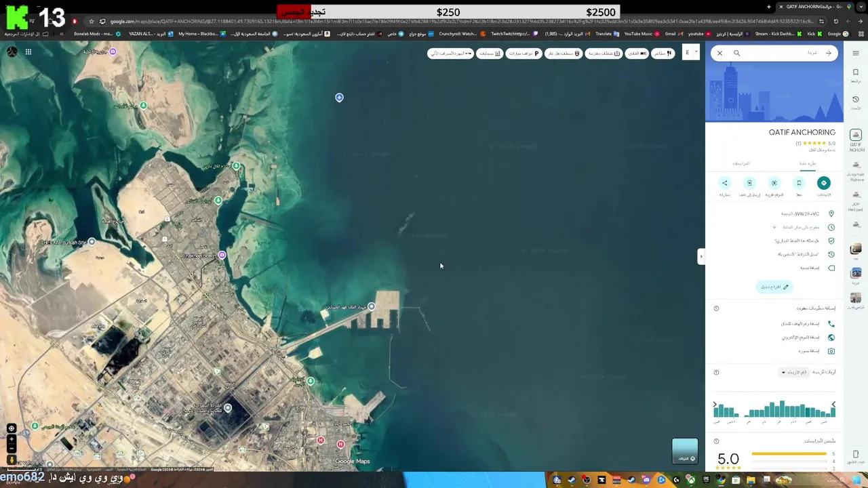The image size is (868, 488).
Task: Select the Restaurants category chip
Action: (x=663, y=53)
